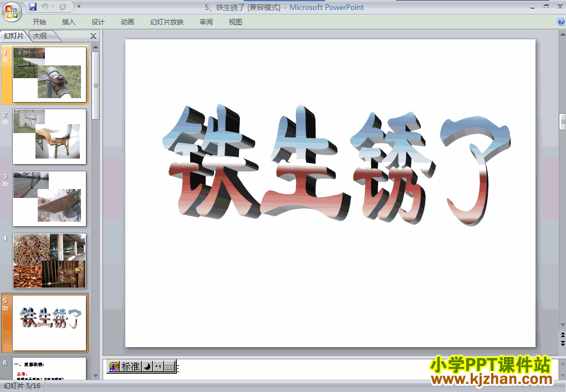566x392 pixels.
Task: Open the 动画 ribbon tab
Action: 127,22
